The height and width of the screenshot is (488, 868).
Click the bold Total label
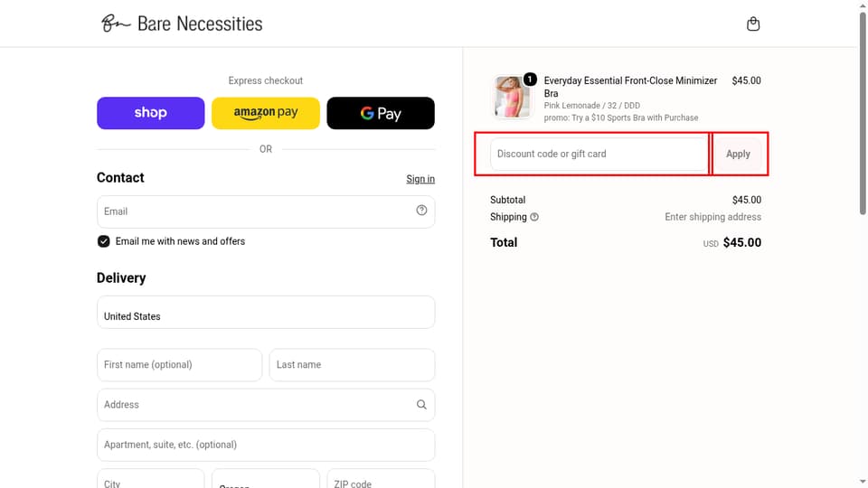[x=504, y=242]
